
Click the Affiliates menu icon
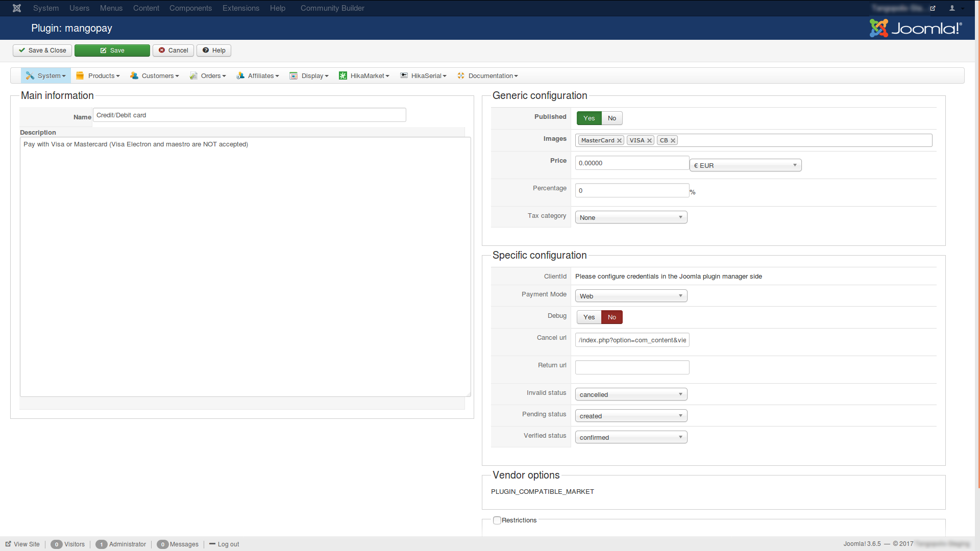point(240,76)
